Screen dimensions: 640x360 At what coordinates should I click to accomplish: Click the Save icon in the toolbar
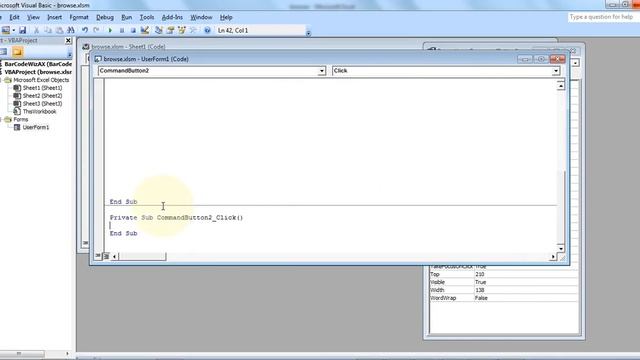click(22, 30)
